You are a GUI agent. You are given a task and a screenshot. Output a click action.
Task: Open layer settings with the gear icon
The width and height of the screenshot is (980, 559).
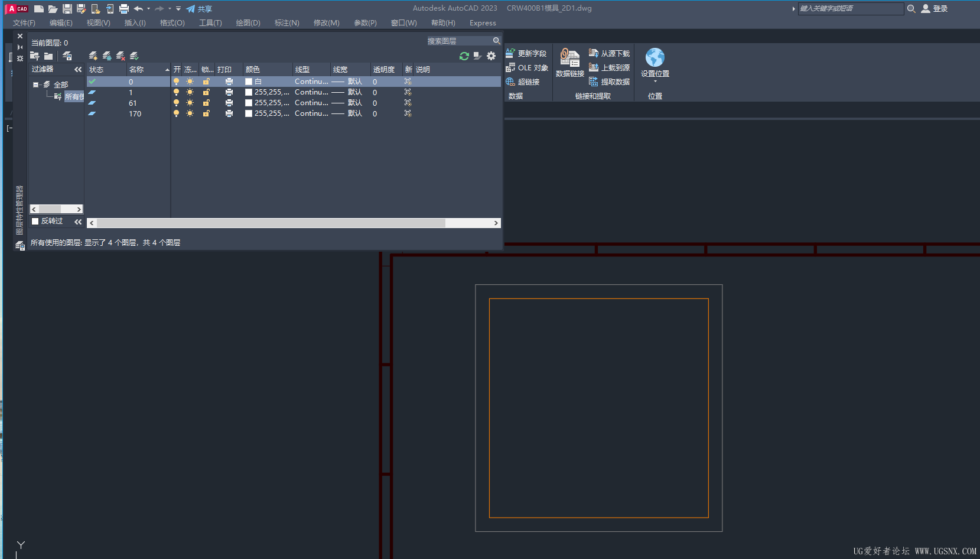tap(491, 56)
